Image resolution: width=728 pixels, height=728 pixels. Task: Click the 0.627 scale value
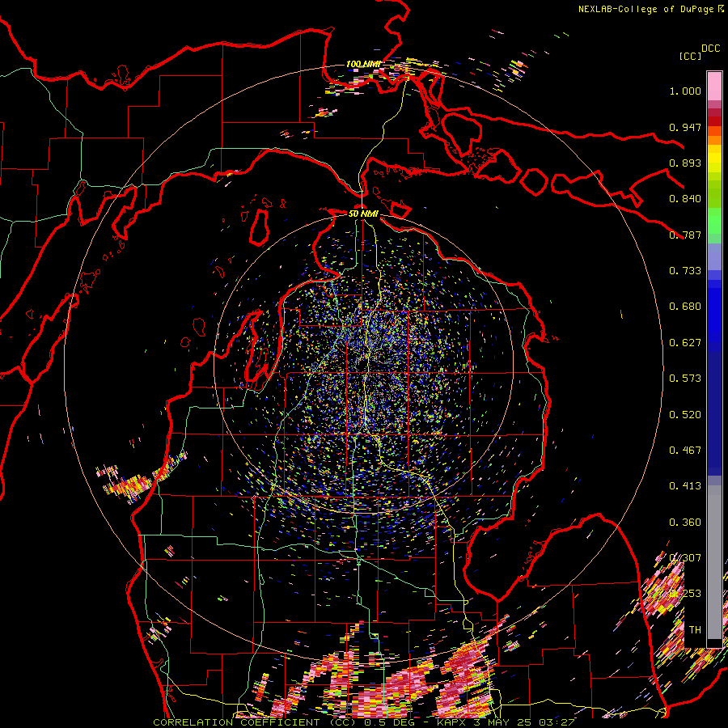(x=685, y=343)
